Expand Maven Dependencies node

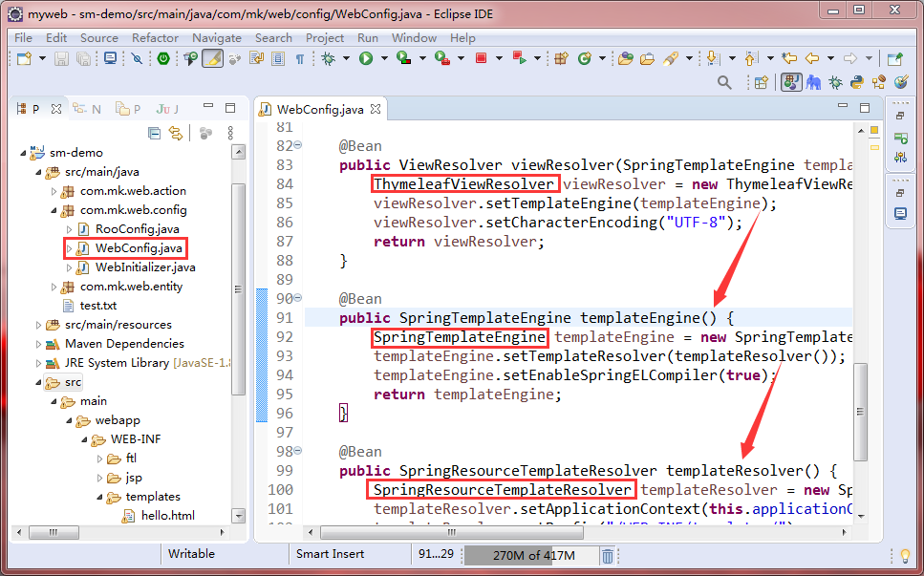coord(38,344)
